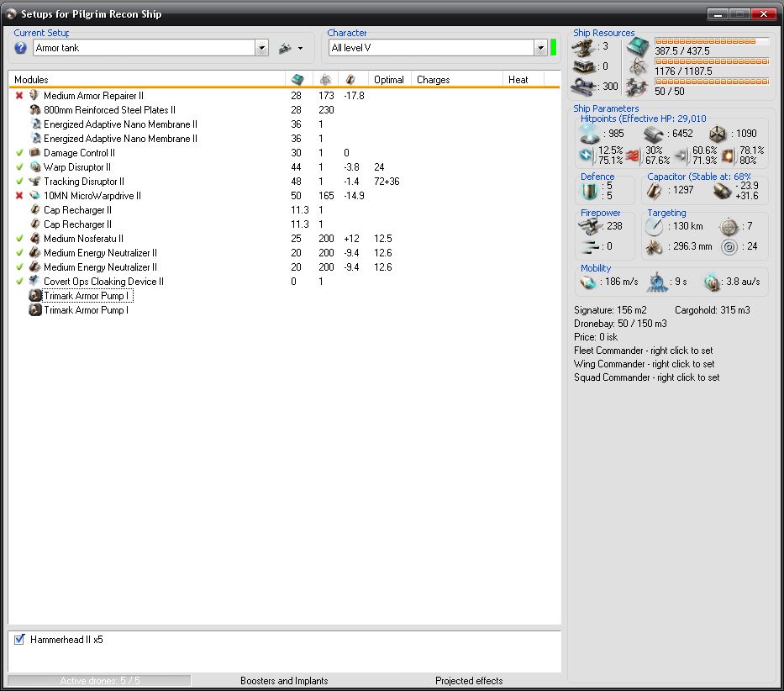Image resolution: width=784 pixels, height=691 pixels.
Task: Expand the small arrow beside ship icon
Action: coord(300,49)
